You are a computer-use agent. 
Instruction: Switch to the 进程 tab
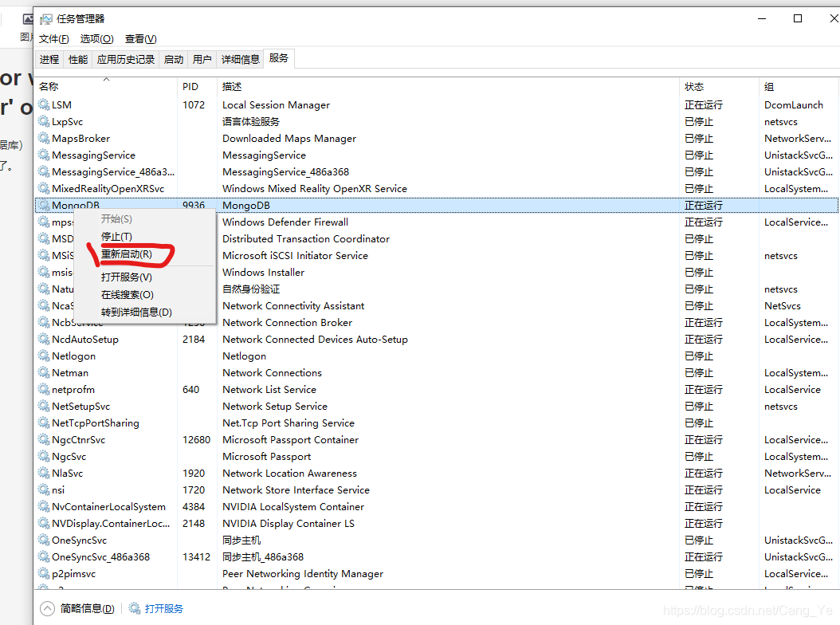[x=49, y=58]
